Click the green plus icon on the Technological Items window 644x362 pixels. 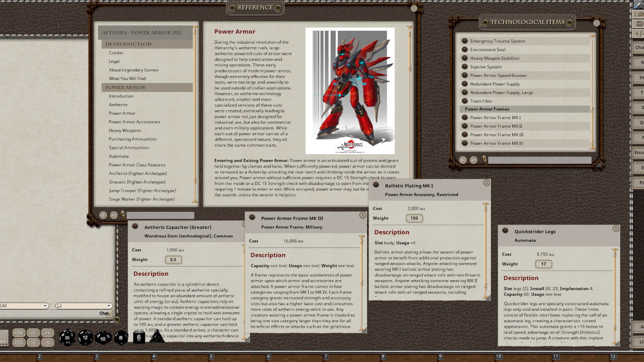pyautogui.click(x=462, y=160)
